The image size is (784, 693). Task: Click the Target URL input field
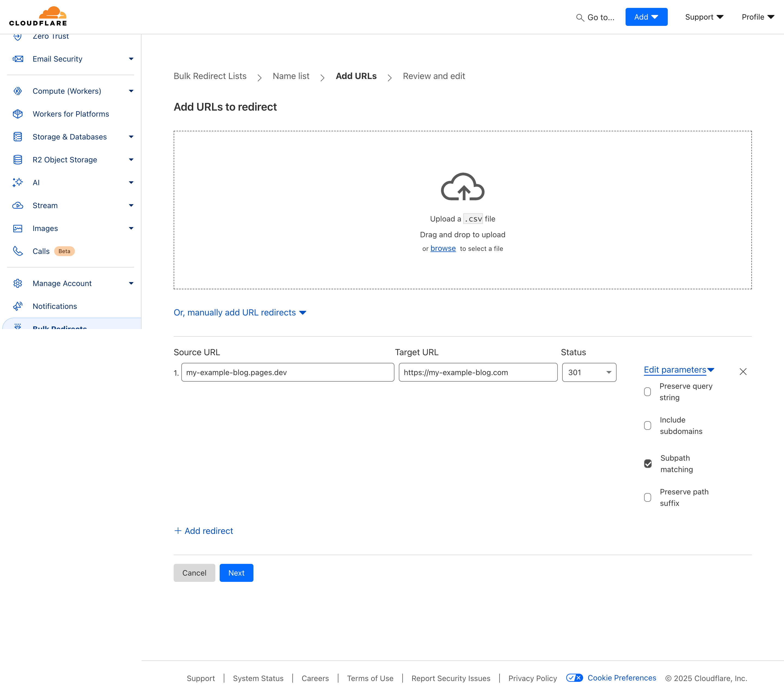[478, 372]
